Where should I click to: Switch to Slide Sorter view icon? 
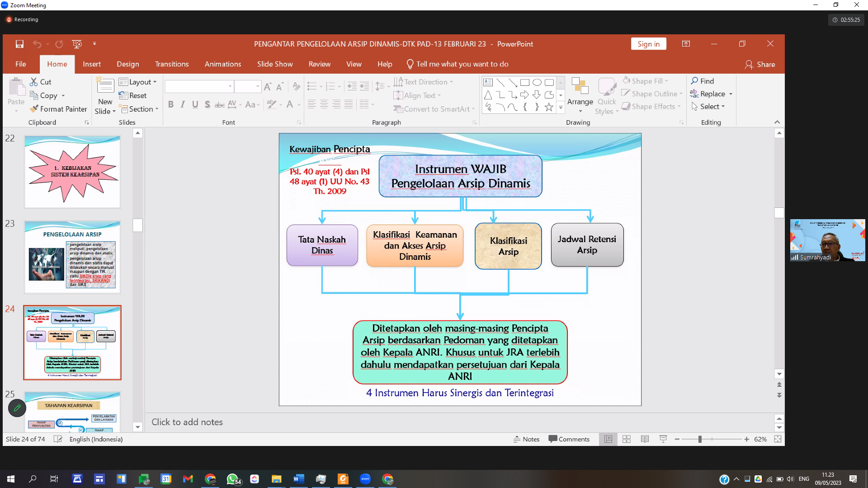[x=626, y=439]
